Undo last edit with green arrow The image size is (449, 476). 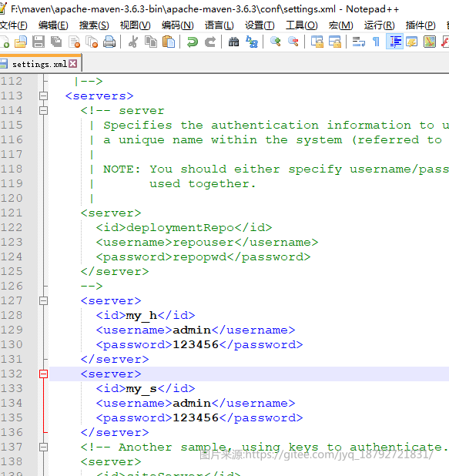(193, 42)
